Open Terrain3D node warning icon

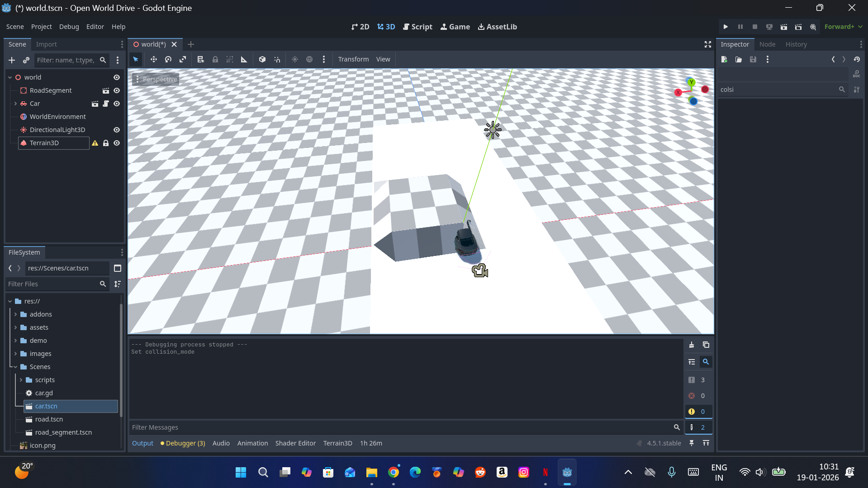point(95,143)
